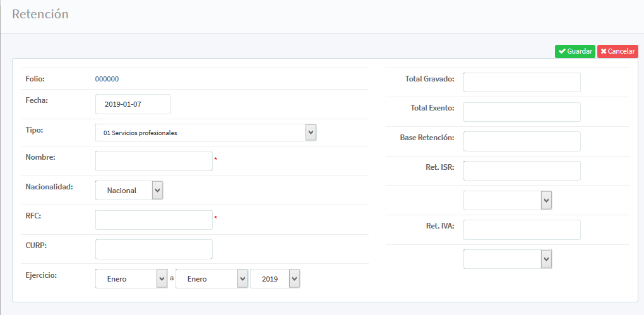
Task: Click the Base Retención input field
Action: (522, 141)
